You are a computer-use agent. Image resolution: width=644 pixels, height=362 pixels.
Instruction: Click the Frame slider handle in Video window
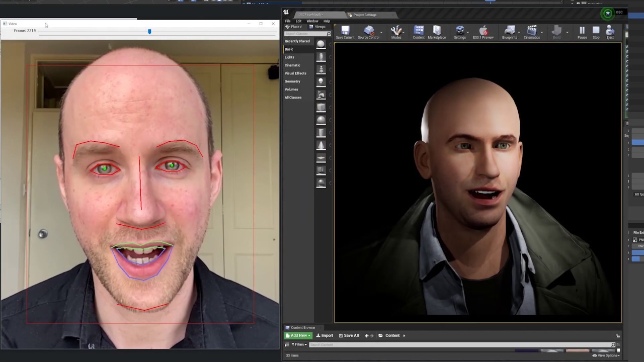149,31
